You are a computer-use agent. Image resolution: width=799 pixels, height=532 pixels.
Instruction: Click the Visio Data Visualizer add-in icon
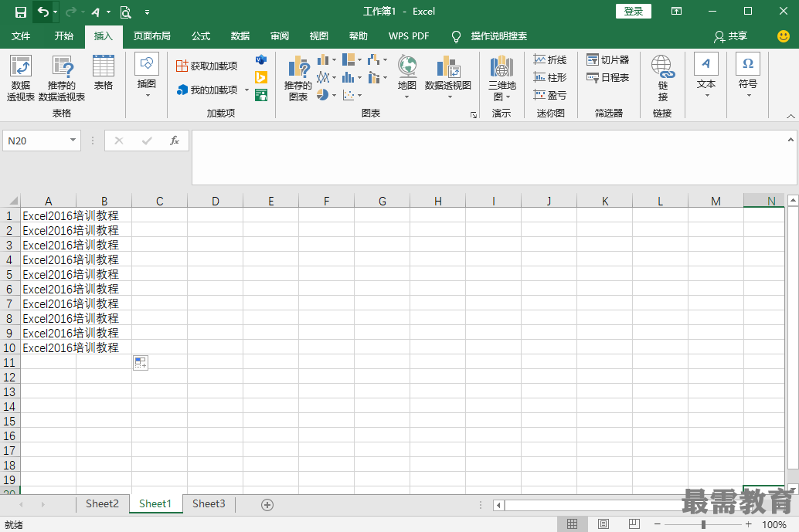tap(261, 60)
